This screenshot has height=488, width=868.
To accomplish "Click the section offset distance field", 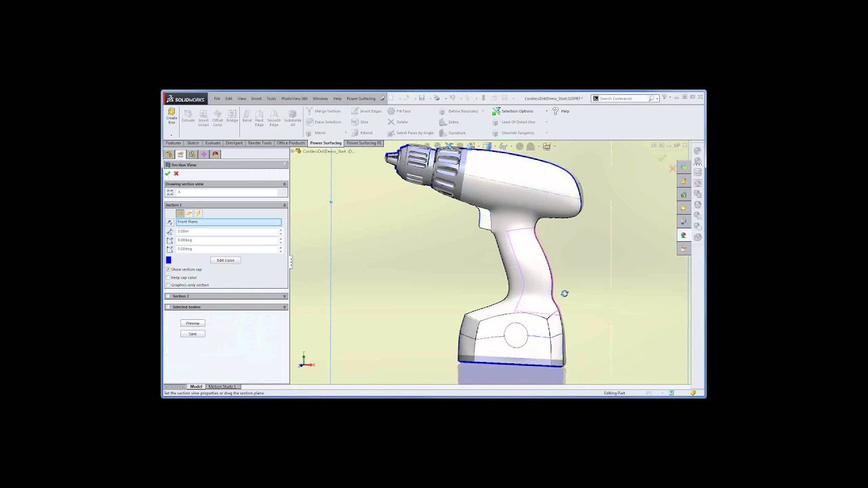I will click(x=226, y=231).
